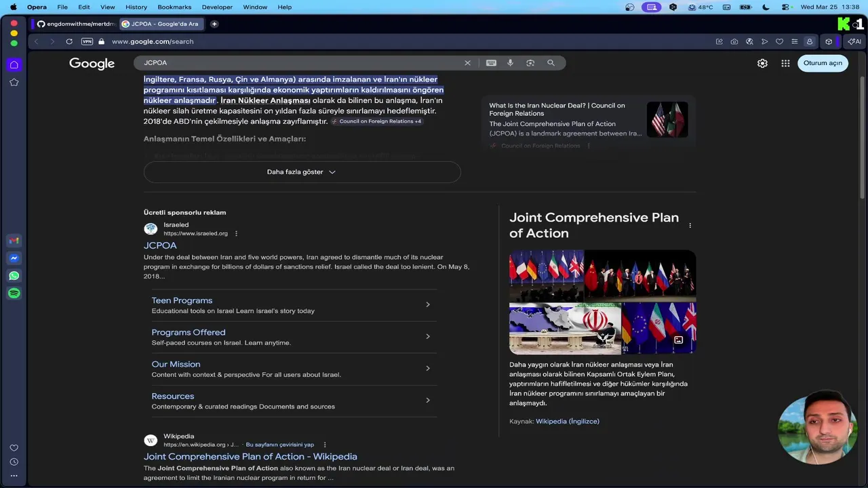Add page to bookmarks heart icon in toolbar
This screenshot has height=488, width=868.
[779, 41]
